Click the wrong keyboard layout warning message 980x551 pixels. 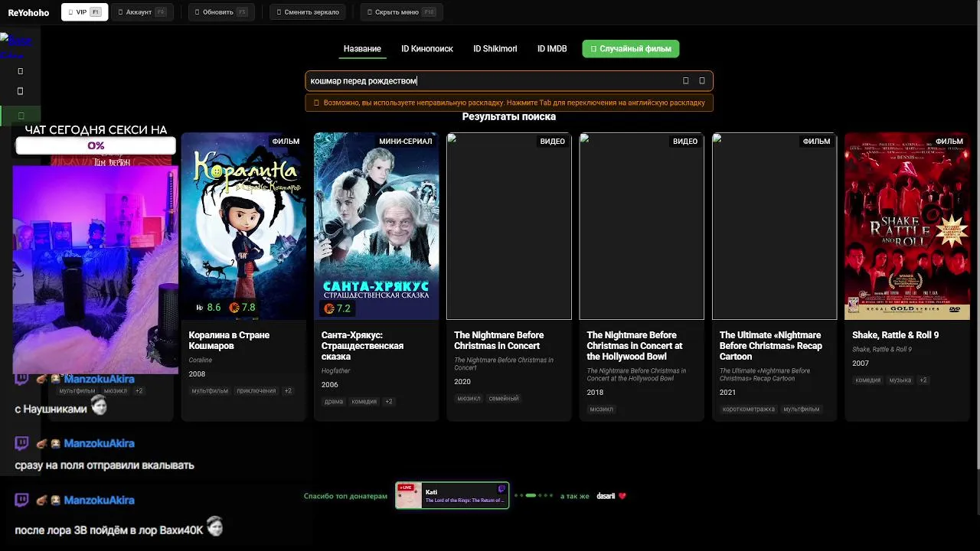tap(509, 103)
